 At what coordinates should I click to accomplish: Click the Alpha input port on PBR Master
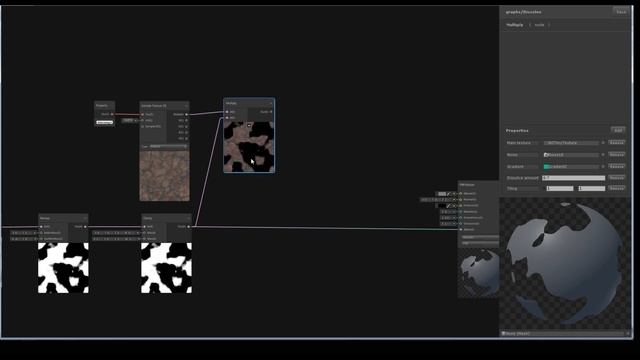click(461, 229)
